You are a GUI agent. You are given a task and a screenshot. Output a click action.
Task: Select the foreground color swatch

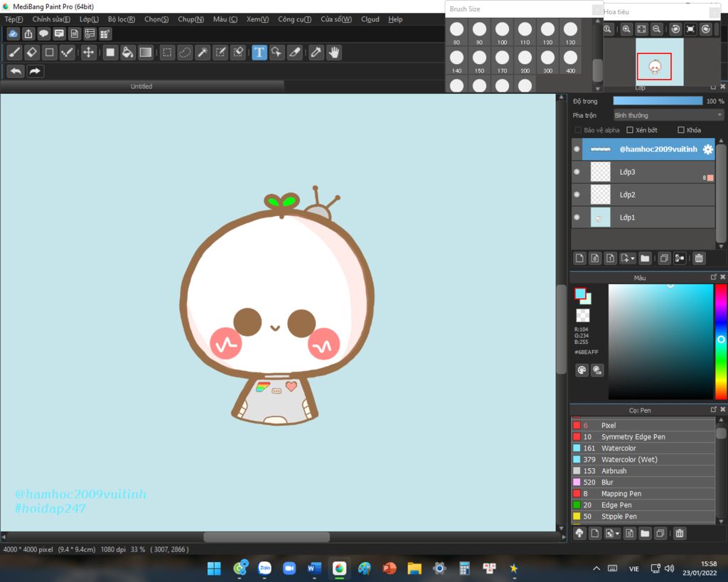click(580, 293)
